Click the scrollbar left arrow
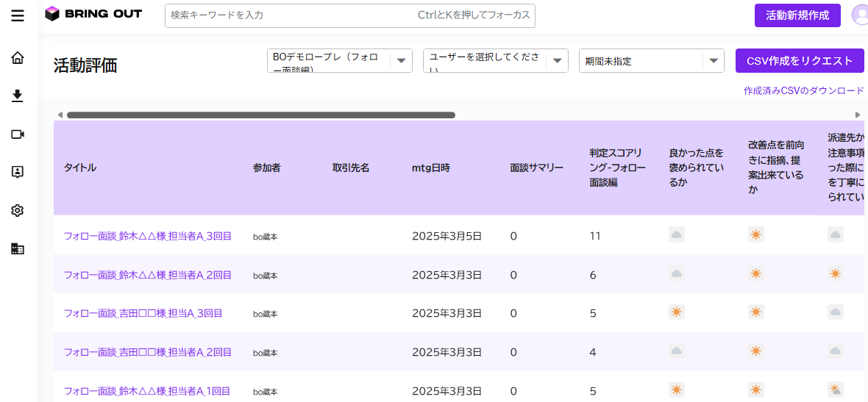 60,115
